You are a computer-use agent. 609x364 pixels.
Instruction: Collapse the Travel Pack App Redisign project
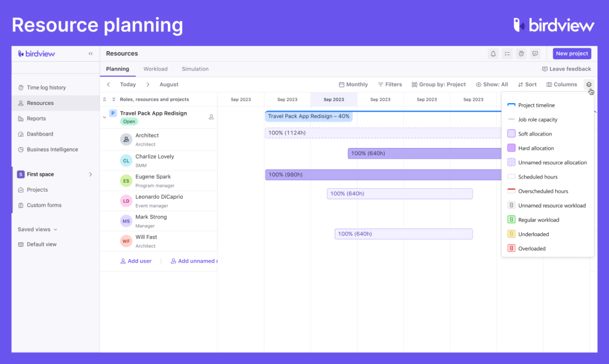[105, 117]
